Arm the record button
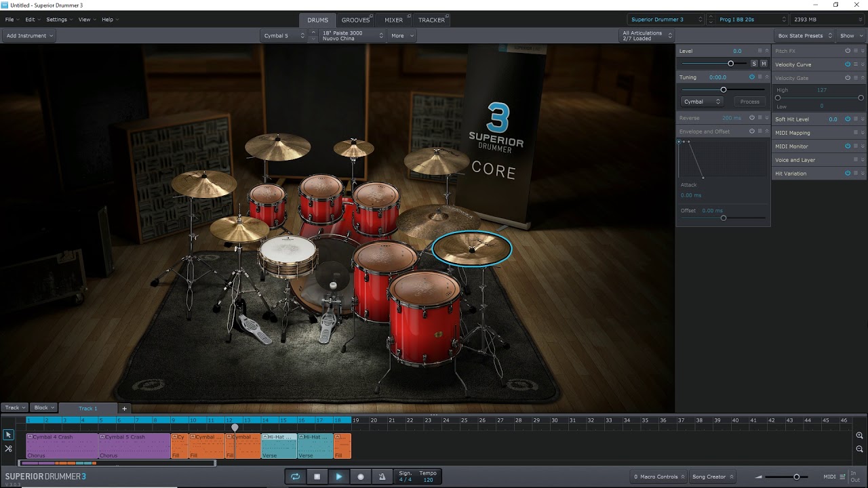The width and height of the screenshot is (868, 488). point(361,476)
